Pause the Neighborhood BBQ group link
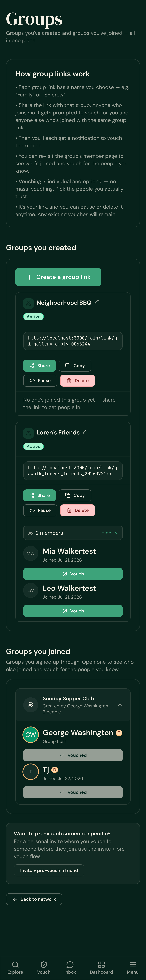This screenshot has height=980, width=146. 40,380
